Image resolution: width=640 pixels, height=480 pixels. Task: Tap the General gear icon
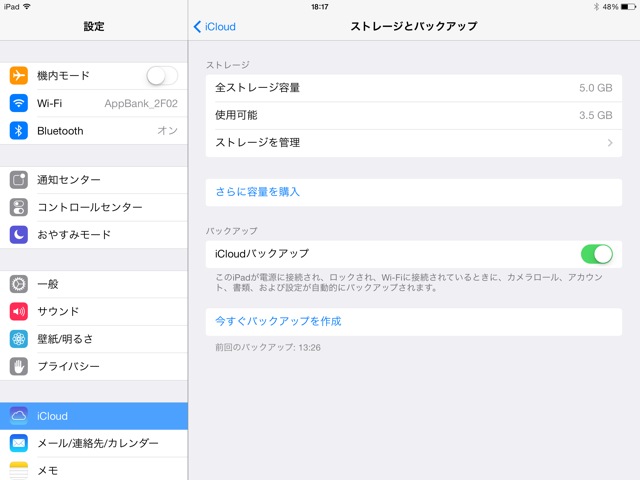pyautogui.click(x=19, y=284)
